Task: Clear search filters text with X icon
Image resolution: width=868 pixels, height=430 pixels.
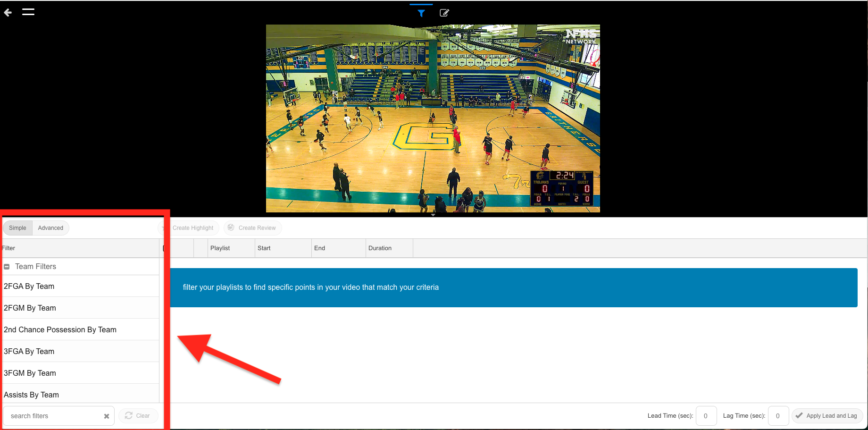Action: (107, 416)
